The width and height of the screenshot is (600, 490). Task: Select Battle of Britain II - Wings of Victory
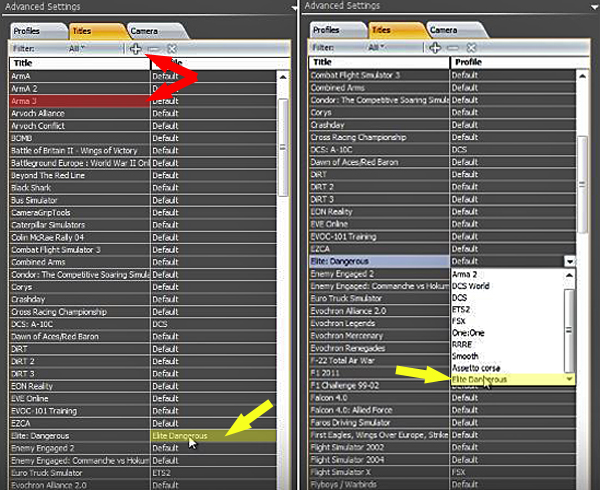click(x=80, y=150)
